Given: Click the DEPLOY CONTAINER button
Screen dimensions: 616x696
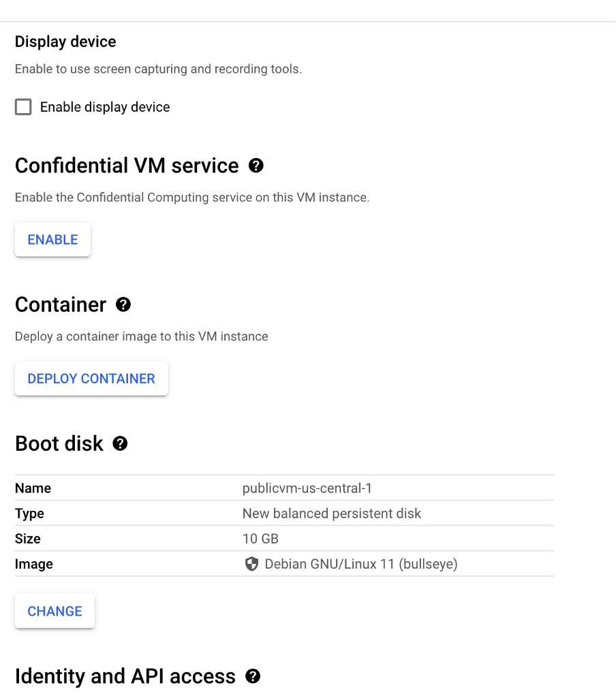Looking at the screenshot, I should pyautogui.click(x=91, y=379).
